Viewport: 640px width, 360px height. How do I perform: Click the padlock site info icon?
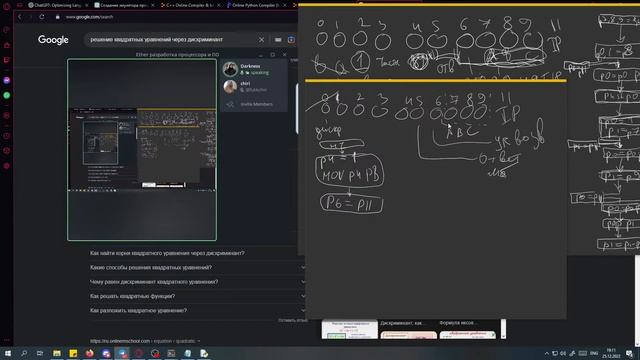click(x=58, y=17)
